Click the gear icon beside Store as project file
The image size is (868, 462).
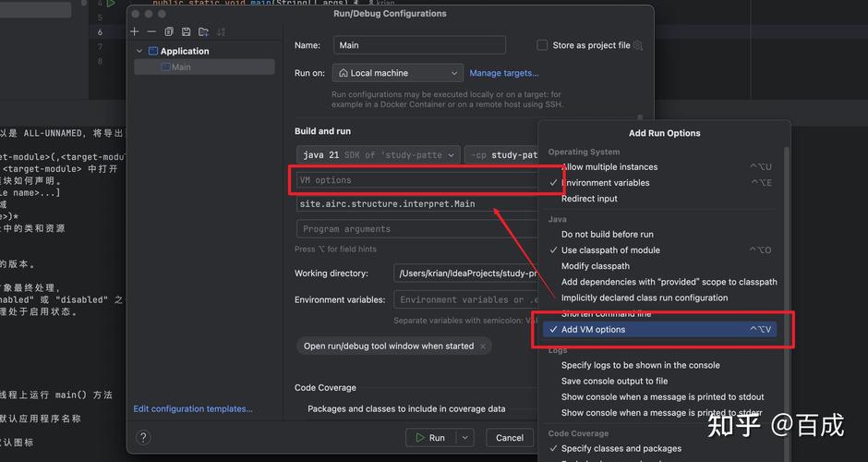(638, 45)
